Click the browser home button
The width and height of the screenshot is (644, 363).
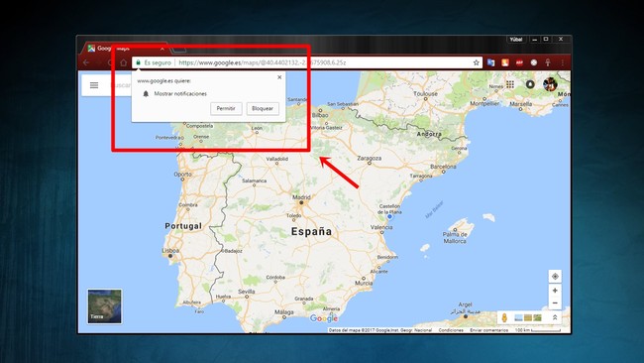click(x=123, y=62)
